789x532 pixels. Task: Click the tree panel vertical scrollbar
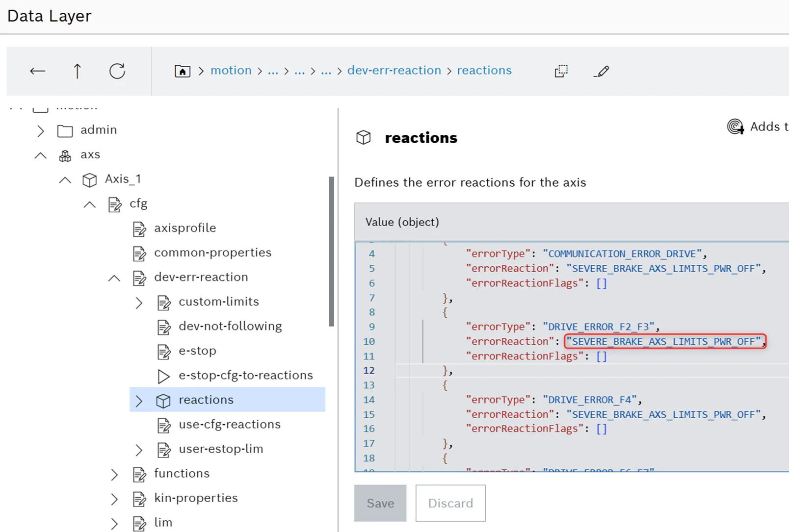[332, 251]
